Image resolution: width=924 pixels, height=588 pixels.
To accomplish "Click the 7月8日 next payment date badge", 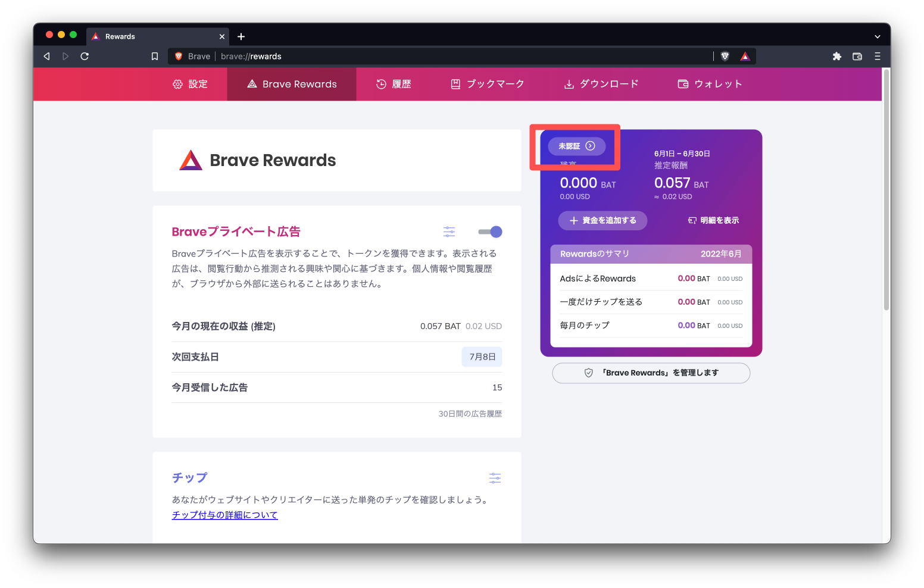I will 482,357.
